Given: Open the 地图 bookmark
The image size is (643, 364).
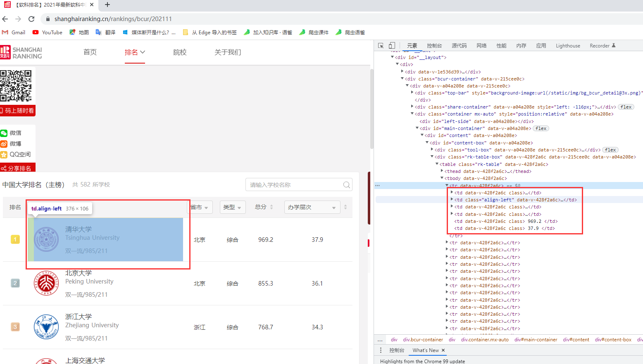Looking at the screenshot, I should tap(79, 32).
